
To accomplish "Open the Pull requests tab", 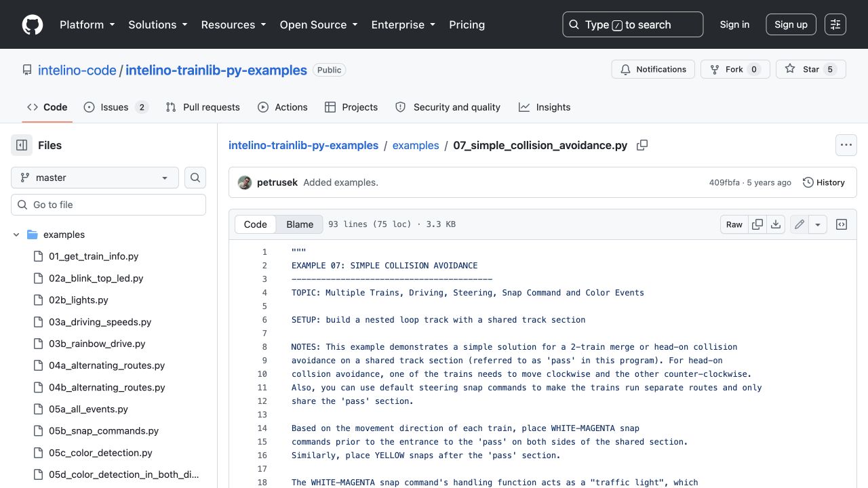I will 203,107.
